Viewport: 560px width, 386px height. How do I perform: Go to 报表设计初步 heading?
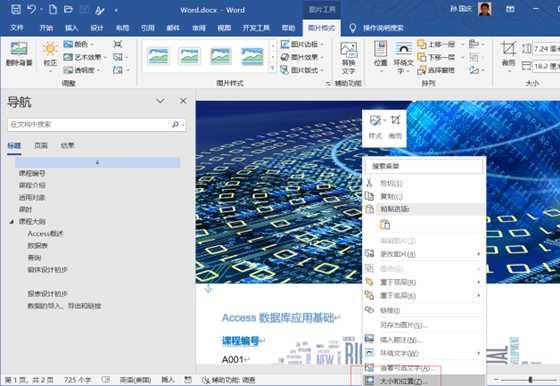pyautogui.click(x=48, y=294)
